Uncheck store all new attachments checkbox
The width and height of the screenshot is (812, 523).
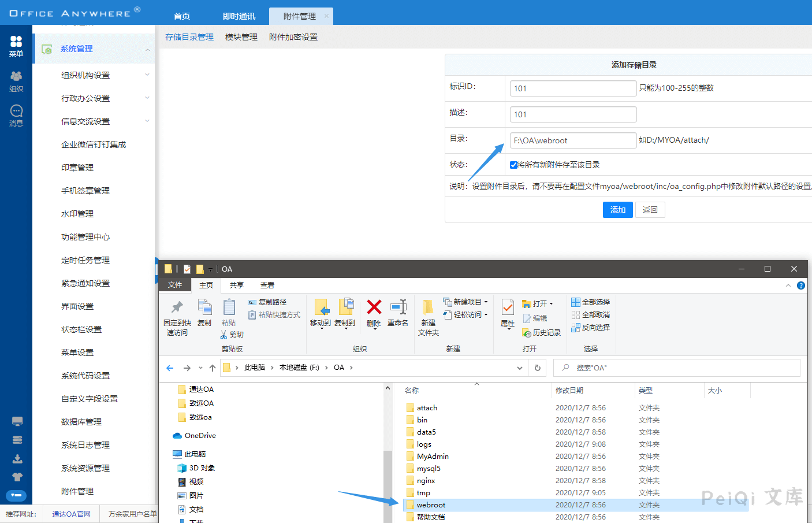(x=513, y=165)
